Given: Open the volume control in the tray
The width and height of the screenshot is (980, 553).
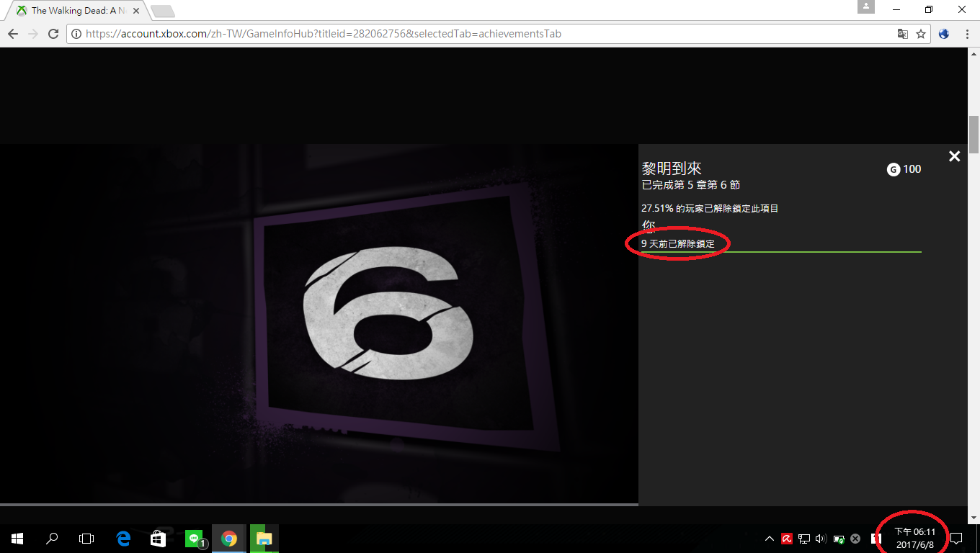Looking at the screenshot, I should [x=821, y=538].
